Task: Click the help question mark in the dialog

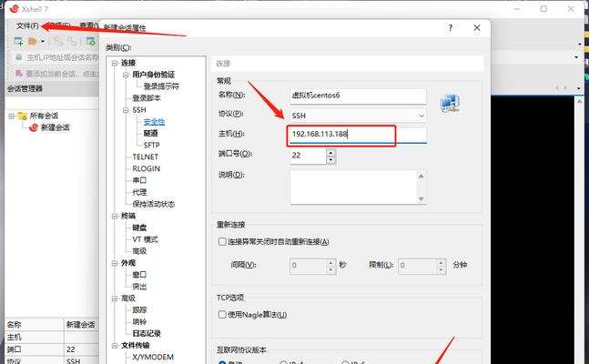Action: point(450,28)
